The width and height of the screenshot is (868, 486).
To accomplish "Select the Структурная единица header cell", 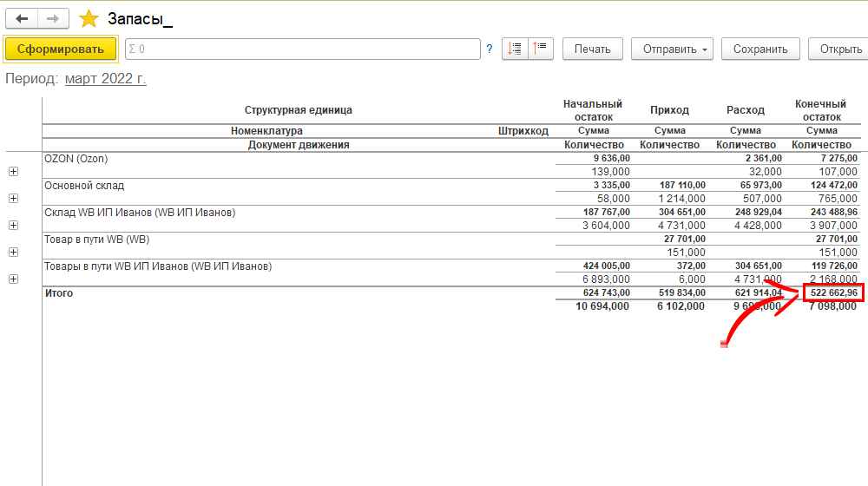I will tap(298, 110).
